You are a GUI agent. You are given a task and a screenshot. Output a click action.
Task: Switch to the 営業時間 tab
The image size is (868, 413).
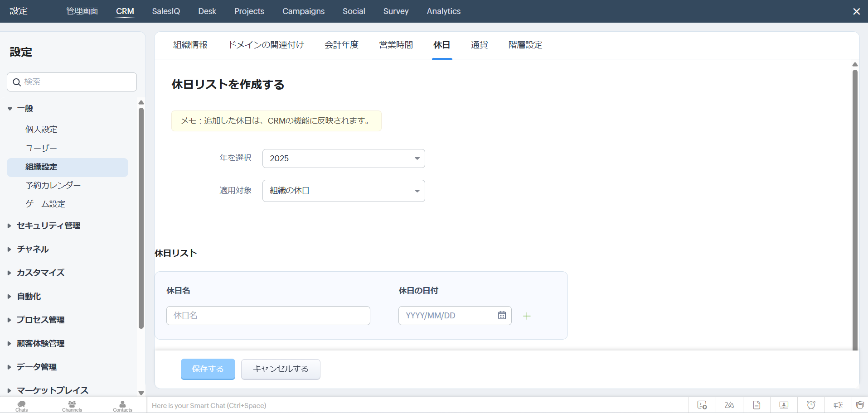[396, 45]
